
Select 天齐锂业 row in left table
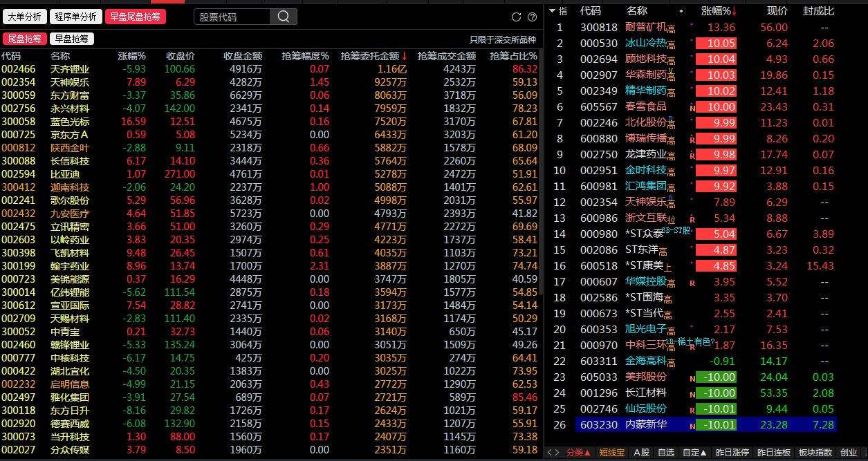[x=270, y=69]
